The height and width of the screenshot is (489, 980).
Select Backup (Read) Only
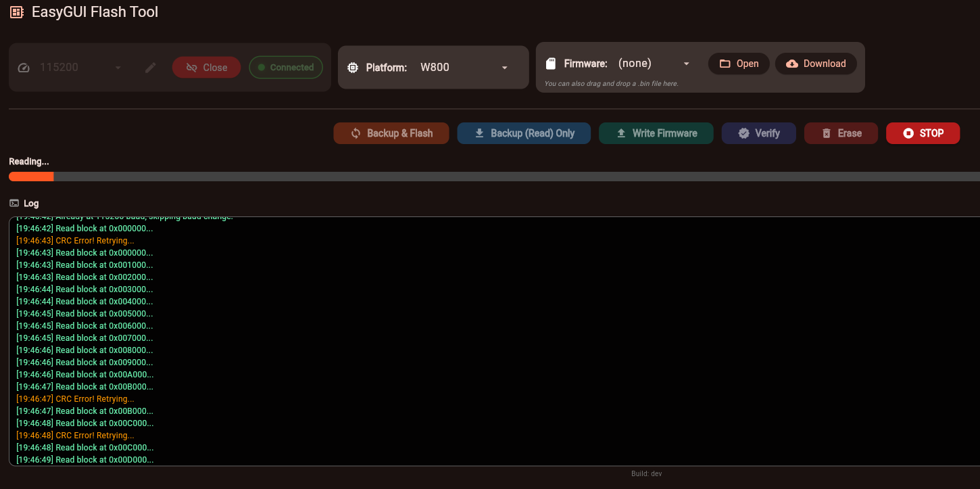(x=524, y=133)
